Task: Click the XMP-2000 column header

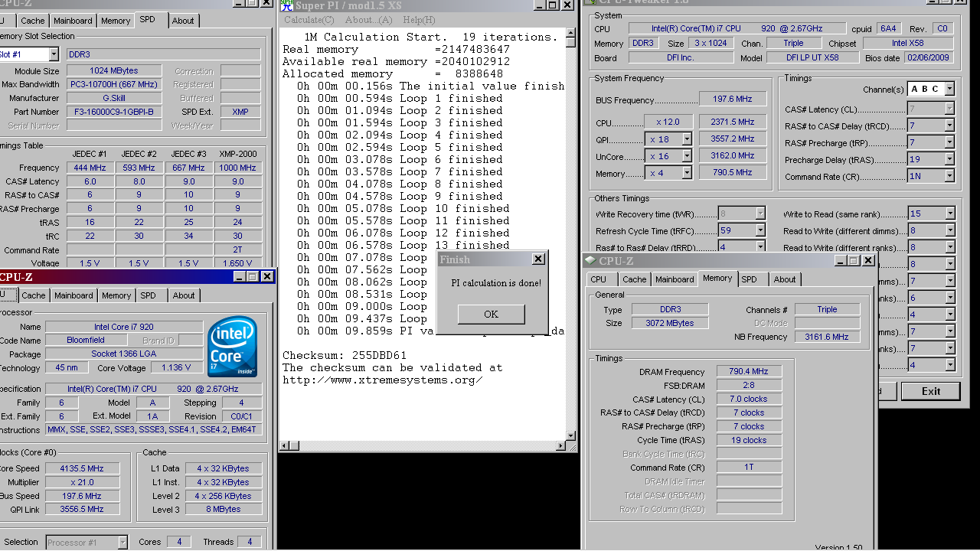Action: pos(237,154)
